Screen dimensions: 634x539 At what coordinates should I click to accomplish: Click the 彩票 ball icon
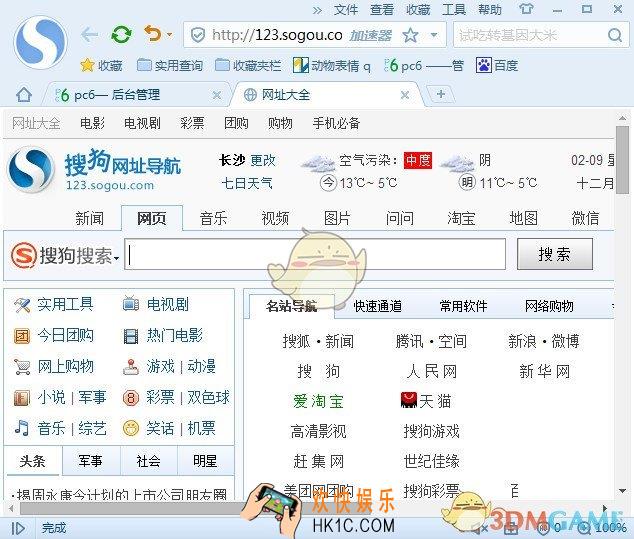click(x=131, y=398)
